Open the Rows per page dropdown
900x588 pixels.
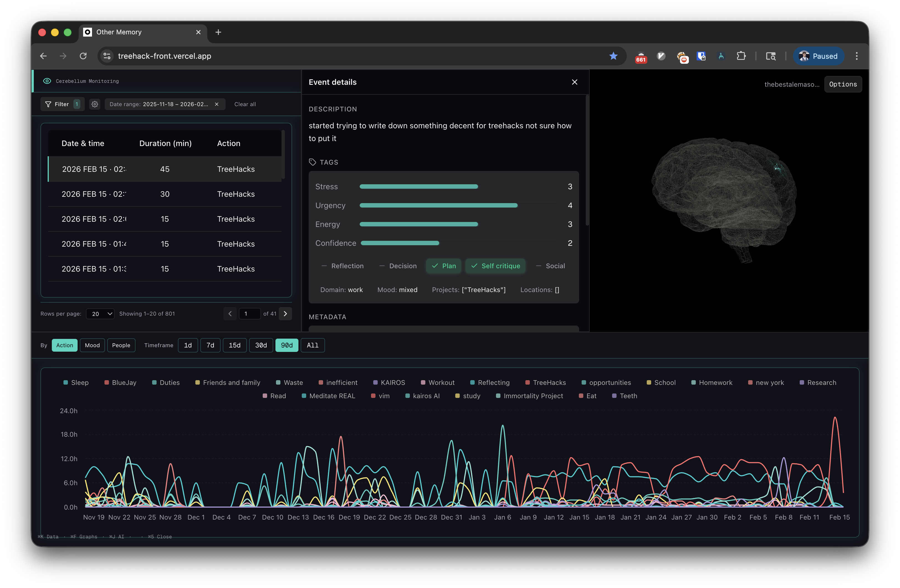coord(100,313)
